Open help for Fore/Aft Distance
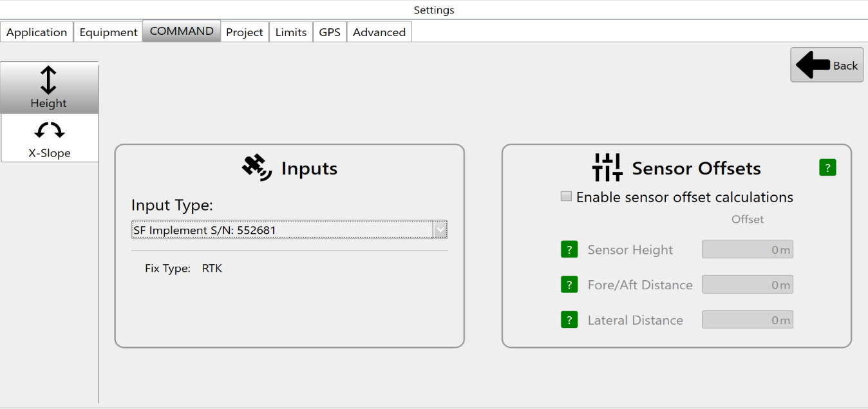 [x=569, y=285]
